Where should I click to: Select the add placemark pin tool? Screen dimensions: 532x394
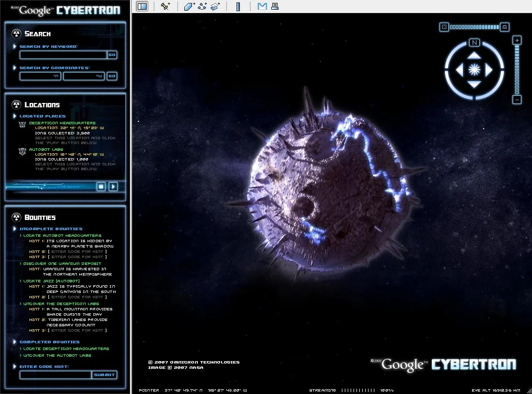click(x=165, y=6)
